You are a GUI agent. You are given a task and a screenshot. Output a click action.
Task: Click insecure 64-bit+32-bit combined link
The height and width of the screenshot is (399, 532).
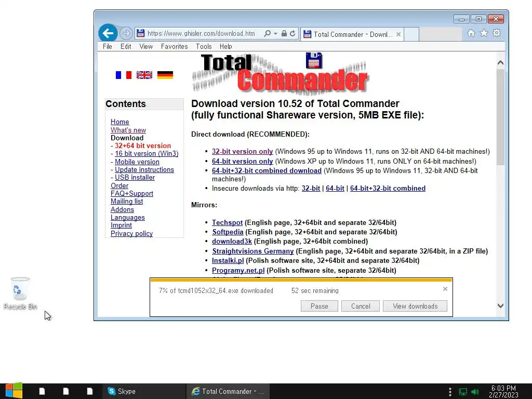pos(388,188)
